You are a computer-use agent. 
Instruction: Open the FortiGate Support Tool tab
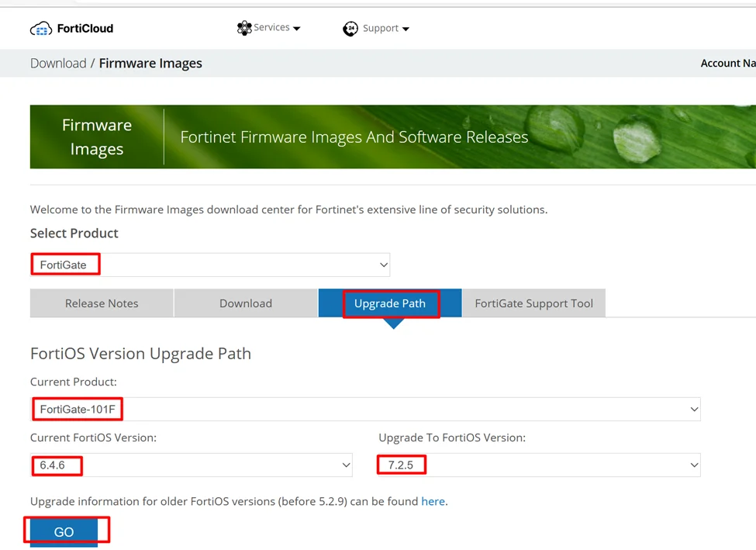point(533,303)
